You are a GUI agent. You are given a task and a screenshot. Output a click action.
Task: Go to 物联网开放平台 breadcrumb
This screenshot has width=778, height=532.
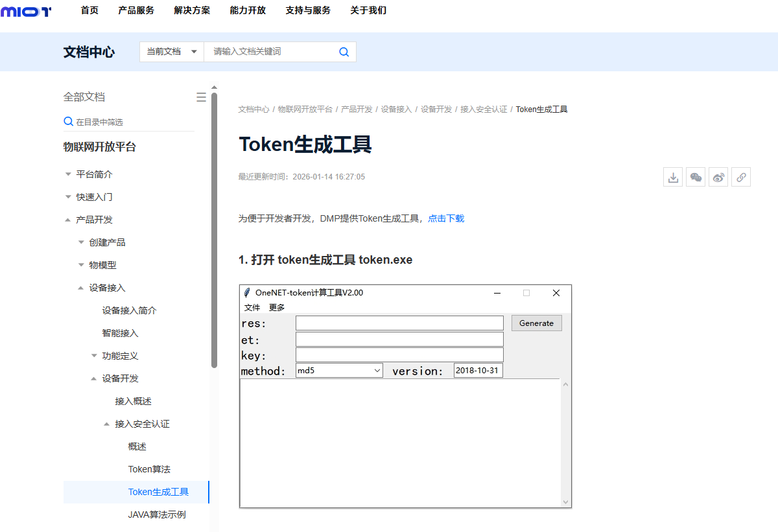(305, 110)
